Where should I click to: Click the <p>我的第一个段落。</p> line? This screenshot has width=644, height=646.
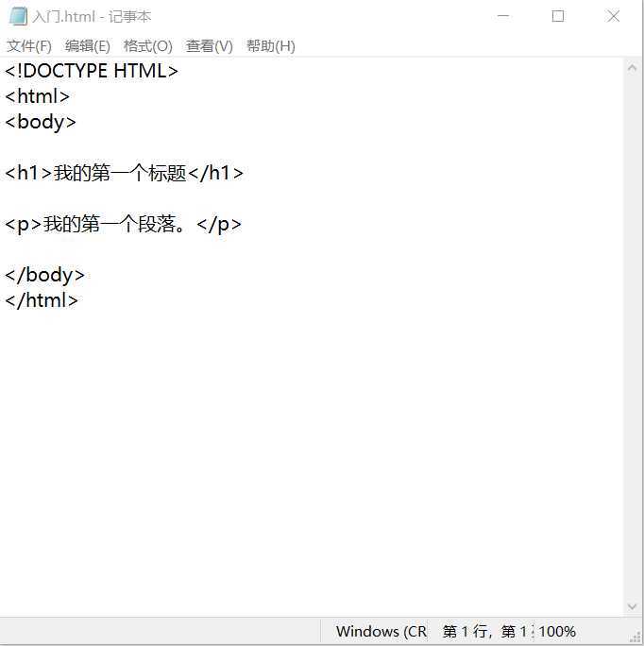[123, 224]
